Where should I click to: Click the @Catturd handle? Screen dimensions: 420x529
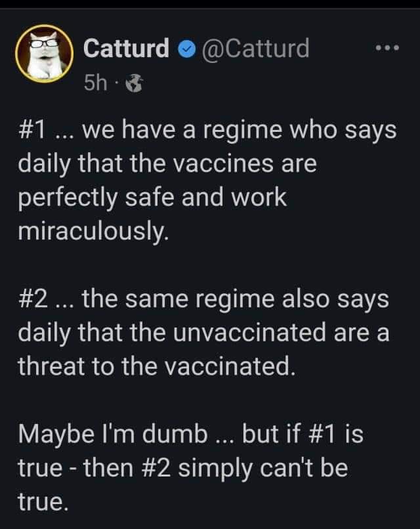click(253, 49)
